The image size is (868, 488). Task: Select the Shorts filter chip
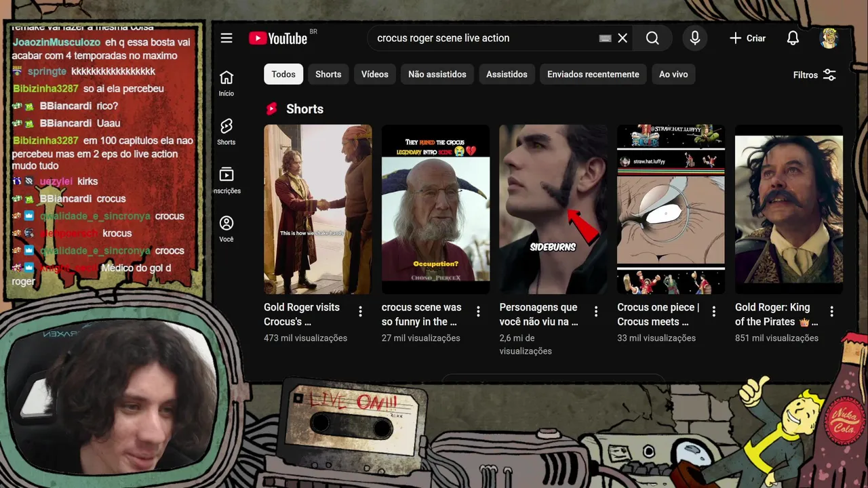pyautogui.click(x=328, y=75)
